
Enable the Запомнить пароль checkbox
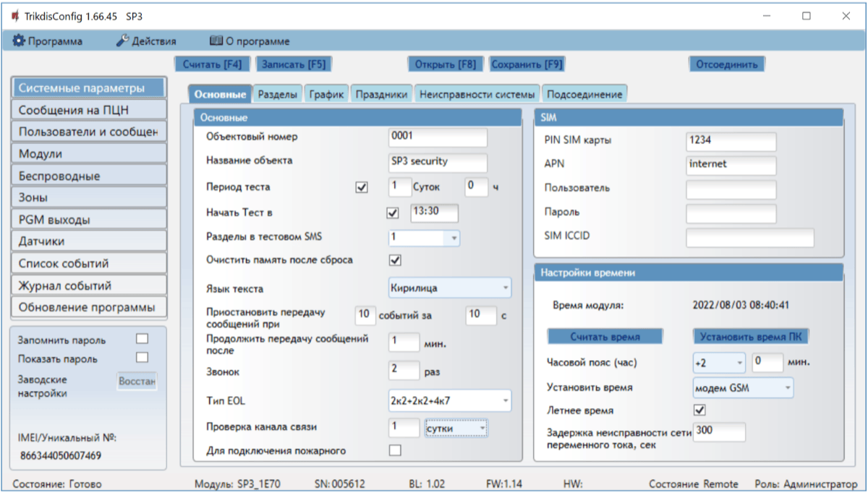(142, 339)
